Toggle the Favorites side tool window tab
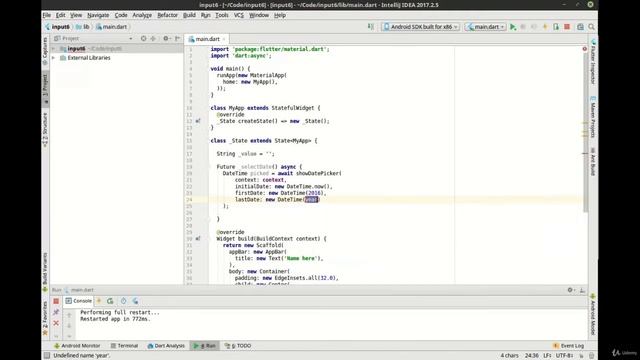Image resolution: width=640 pixels, height=360 pixels. point(45,318)
